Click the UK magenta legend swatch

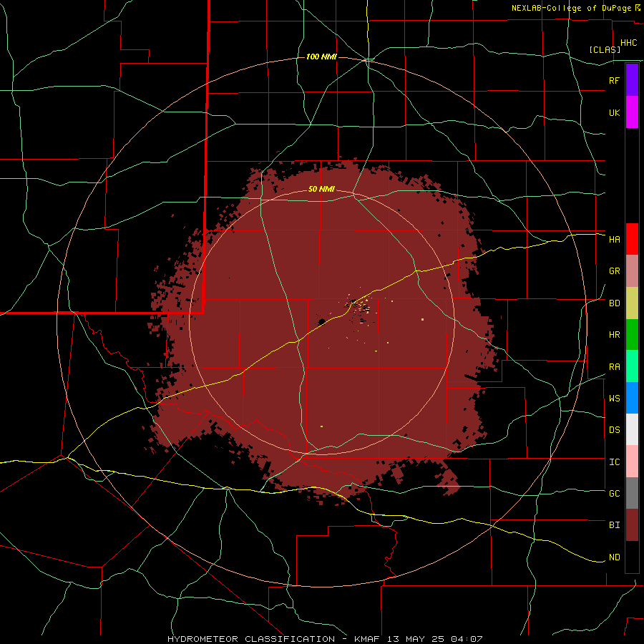(x=632, y=112)
